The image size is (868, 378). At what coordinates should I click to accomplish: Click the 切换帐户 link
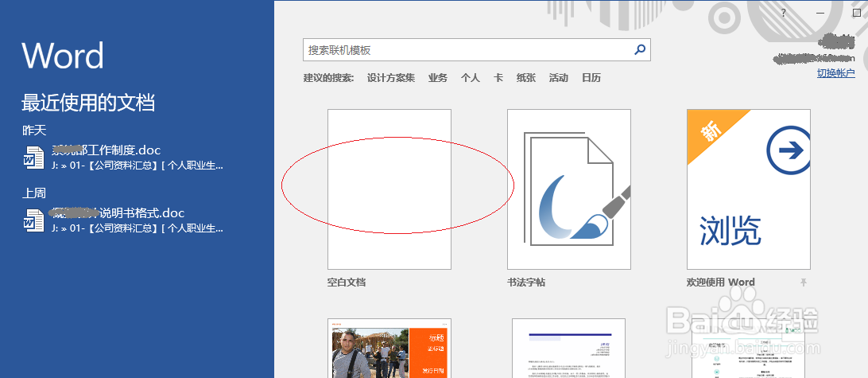coord(836,73)
